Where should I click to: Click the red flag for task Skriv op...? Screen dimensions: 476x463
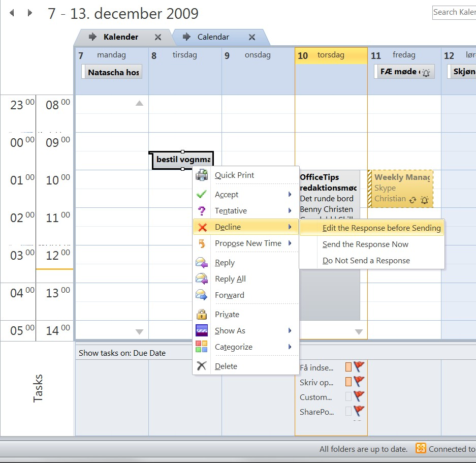pyautogui.click(x=359, y=381)
